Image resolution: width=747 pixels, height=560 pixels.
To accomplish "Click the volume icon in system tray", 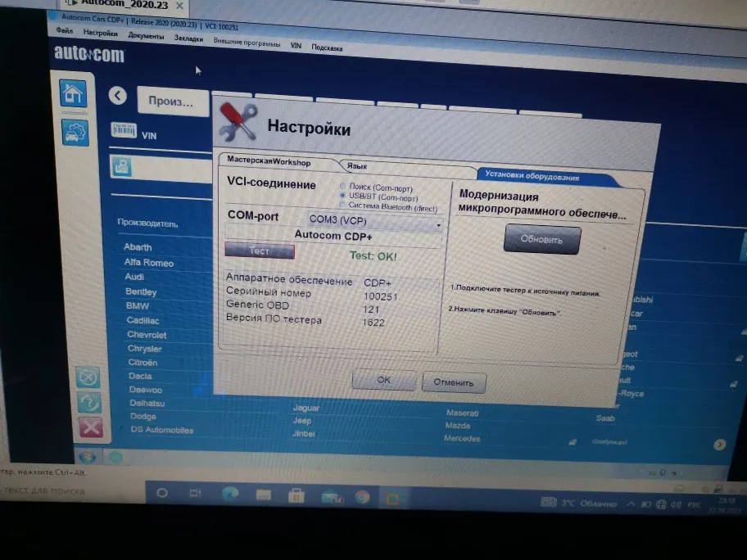I will tap(676, 505).
